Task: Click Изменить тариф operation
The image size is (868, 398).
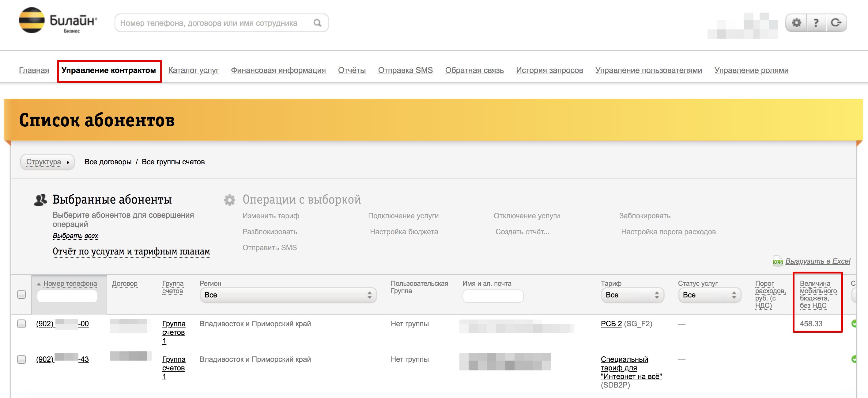Action: pyautogui.click(x=271, y=216)
